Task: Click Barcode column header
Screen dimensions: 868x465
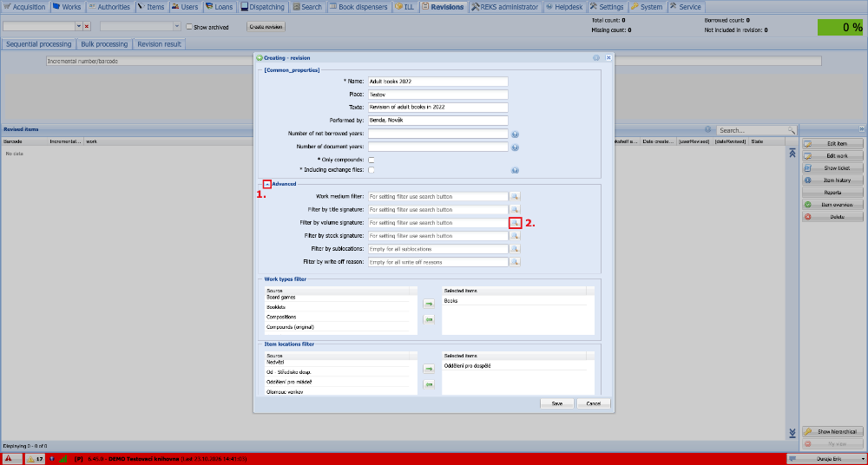Action: [x=25, y=141]
